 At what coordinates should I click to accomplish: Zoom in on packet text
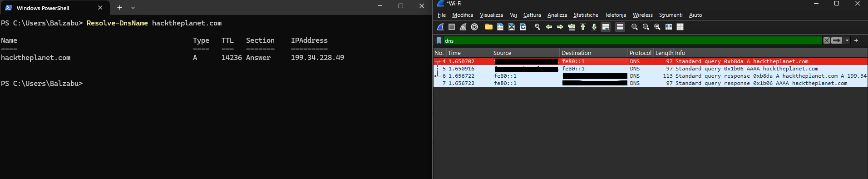635,27
